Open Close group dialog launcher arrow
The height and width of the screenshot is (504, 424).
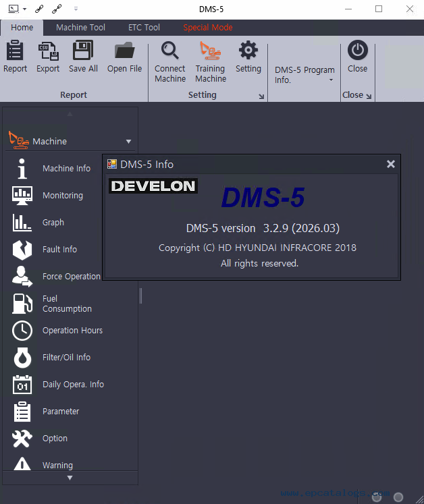[369, 96]
